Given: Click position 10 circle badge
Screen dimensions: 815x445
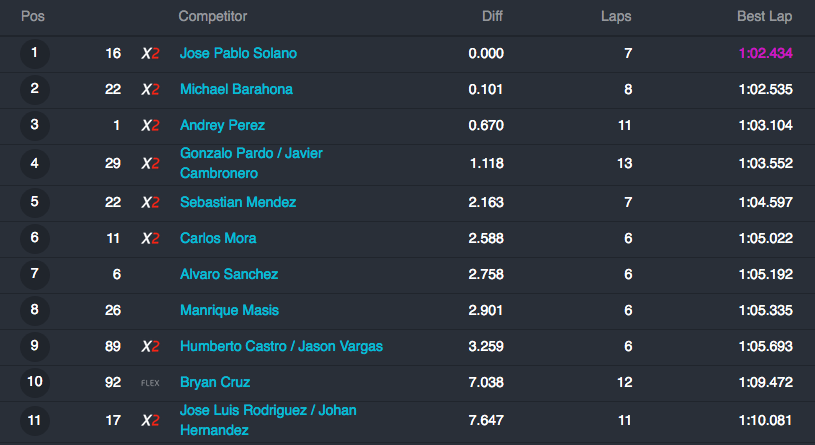Looking at the screenshot, I should tap(34, 382).
